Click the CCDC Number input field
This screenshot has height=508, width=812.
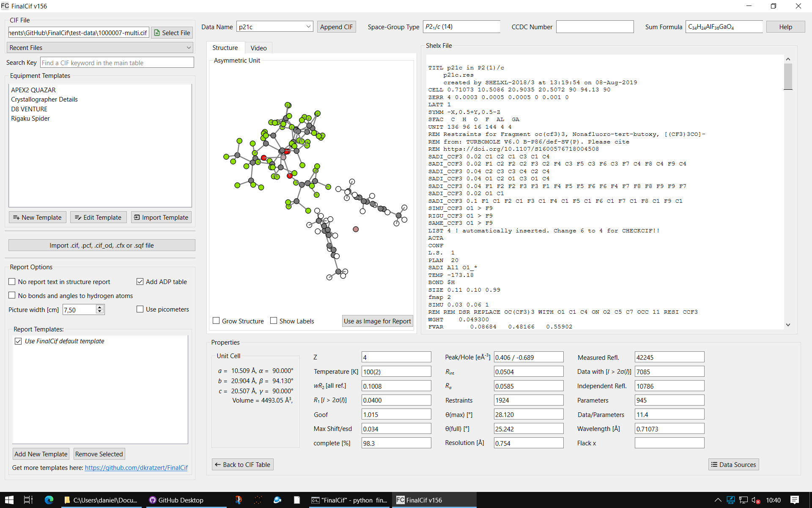(x=594, y=27)
